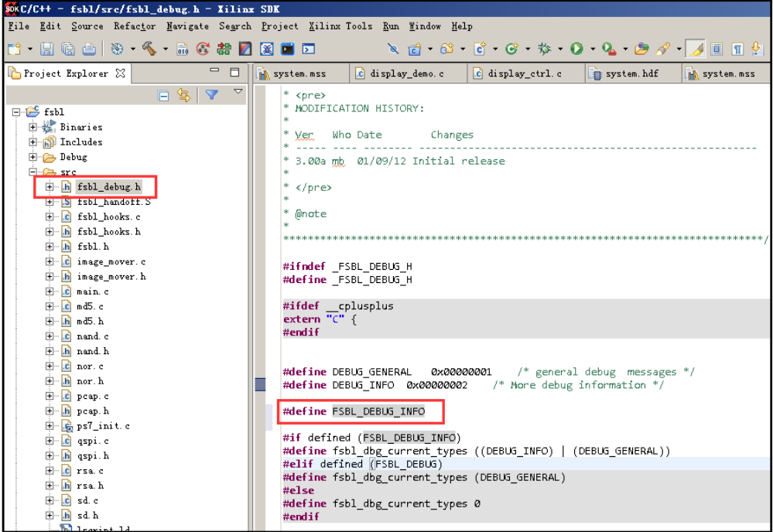773x532 pixels.
Task: Click the Open Type folder icon
Action: [641, 49]
